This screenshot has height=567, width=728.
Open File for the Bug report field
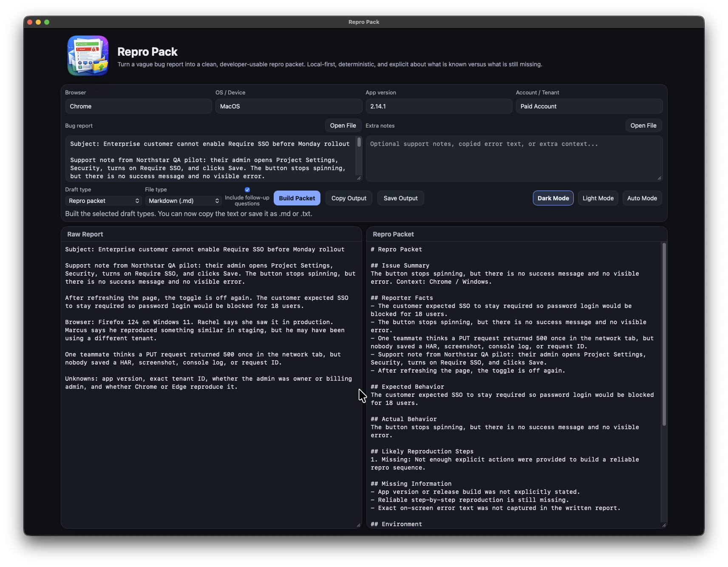tap(343, 125)
